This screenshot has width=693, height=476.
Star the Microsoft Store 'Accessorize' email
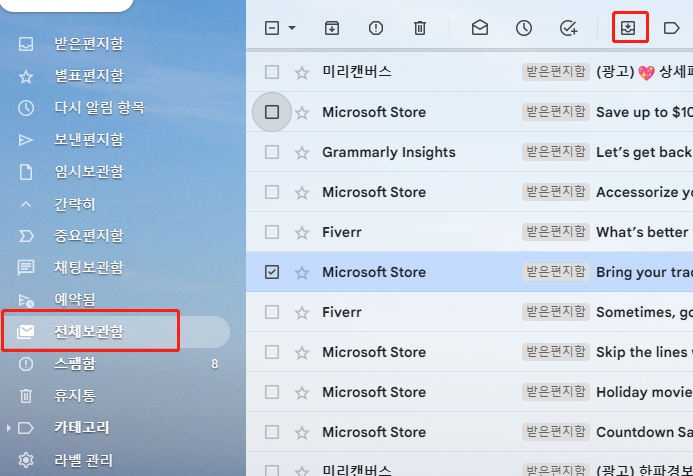point(302,193)
